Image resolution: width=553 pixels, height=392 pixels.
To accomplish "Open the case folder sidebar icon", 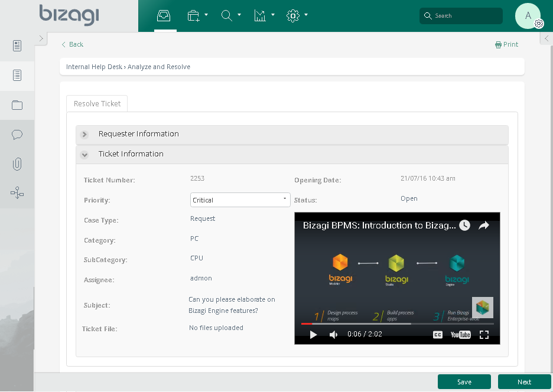I will coord(17,105).
